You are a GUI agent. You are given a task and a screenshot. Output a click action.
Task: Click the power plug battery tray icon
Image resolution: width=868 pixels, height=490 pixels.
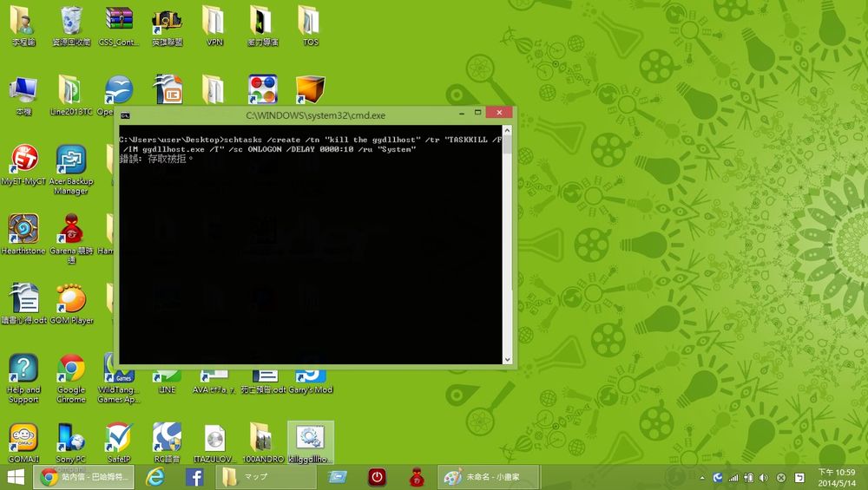[748, 478]
